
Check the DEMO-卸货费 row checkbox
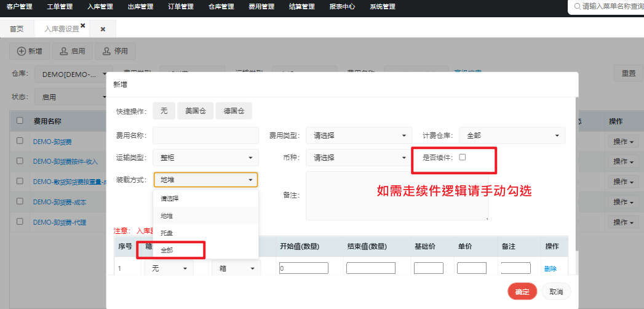pyautogui.click(x=20, y=140)
